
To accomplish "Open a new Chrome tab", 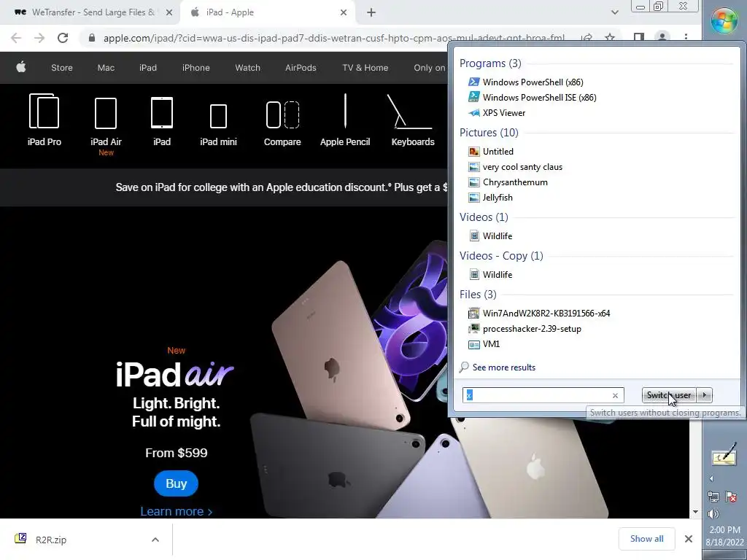I will [x=371, y=12].
